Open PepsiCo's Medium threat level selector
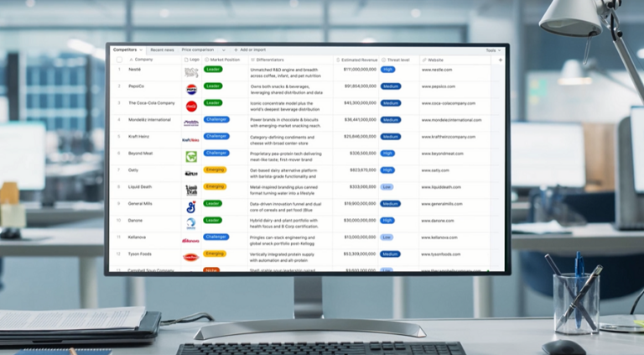This screenshot has height=355, width=644. coord(391,86)
